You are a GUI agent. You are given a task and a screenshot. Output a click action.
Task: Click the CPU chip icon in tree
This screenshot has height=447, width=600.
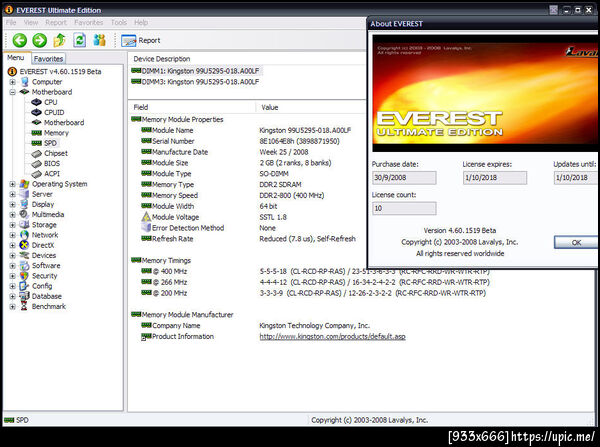pos(36,102)
